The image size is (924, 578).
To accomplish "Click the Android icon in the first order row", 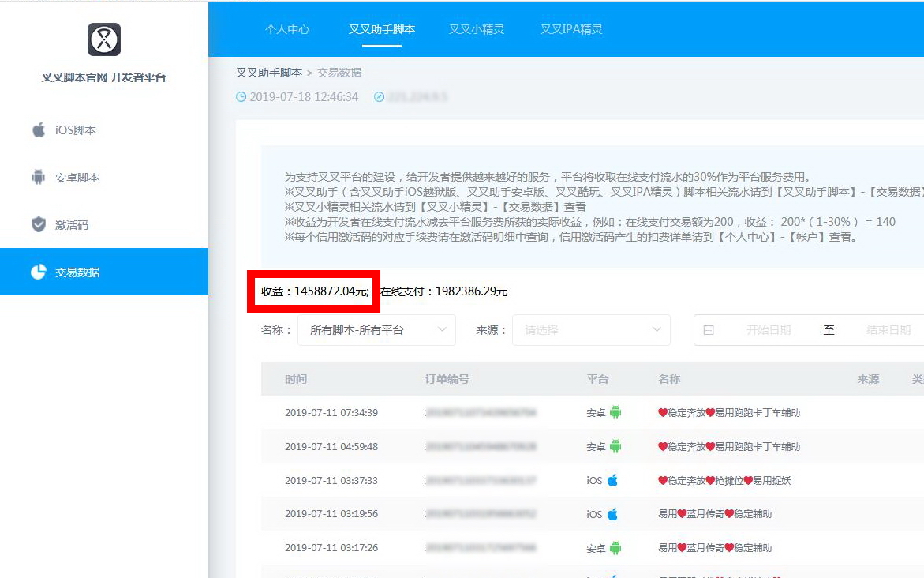I will [619, 411].
